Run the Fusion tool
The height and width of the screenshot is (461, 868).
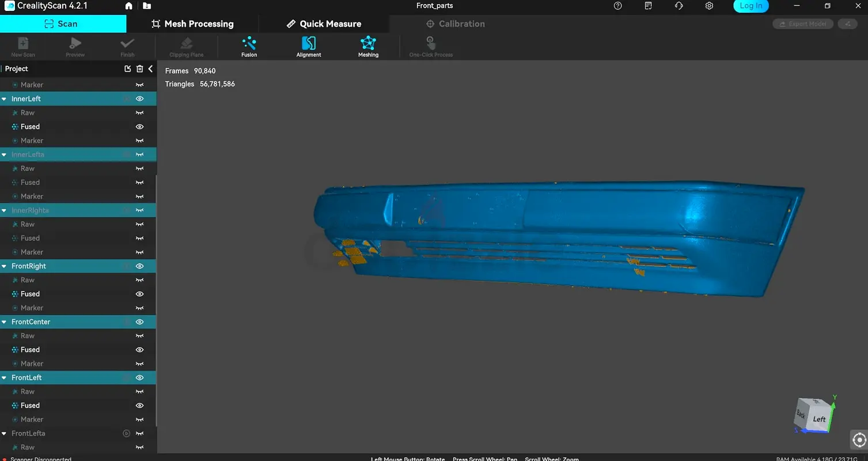click(249, 47)
